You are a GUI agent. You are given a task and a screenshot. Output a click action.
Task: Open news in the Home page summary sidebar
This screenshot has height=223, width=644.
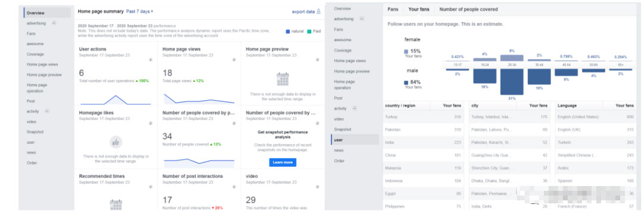pyautogui.click(x=31, y=153)
